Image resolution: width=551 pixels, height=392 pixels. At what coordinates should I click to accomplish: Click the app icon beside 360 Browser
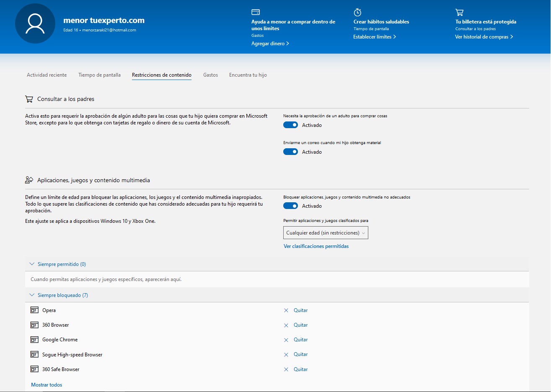34,325
